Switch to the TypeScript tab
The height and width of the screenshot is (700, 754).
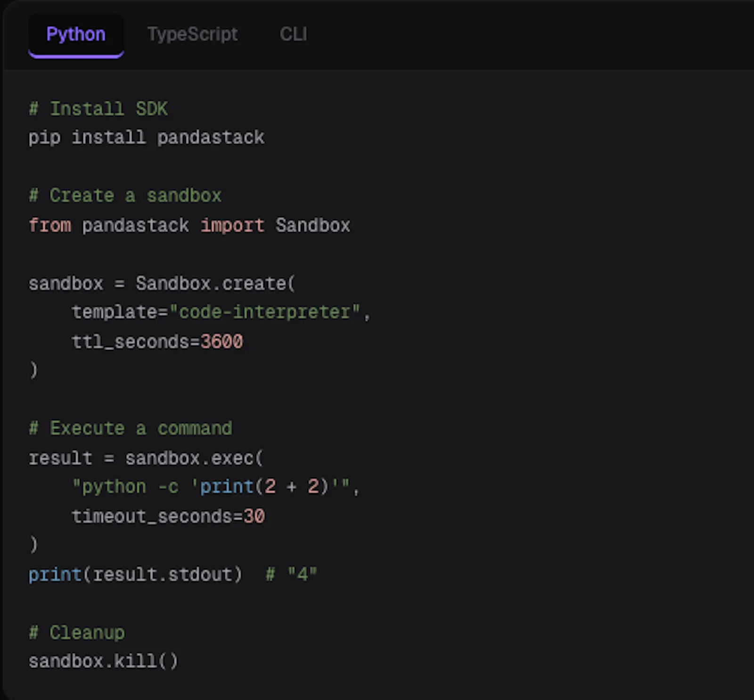(192, 34)
